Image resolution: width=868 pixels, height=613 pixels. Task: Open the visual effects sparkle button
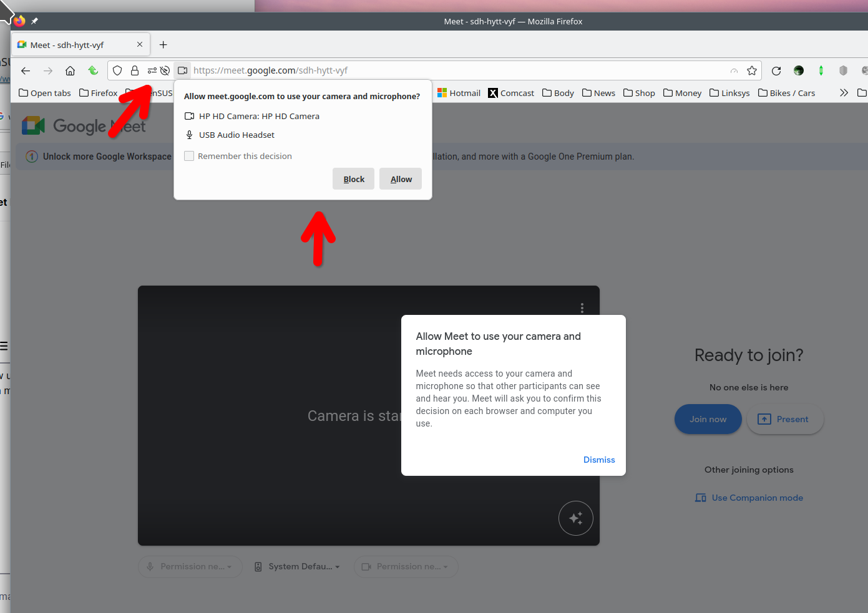click(x=576, y=518)
